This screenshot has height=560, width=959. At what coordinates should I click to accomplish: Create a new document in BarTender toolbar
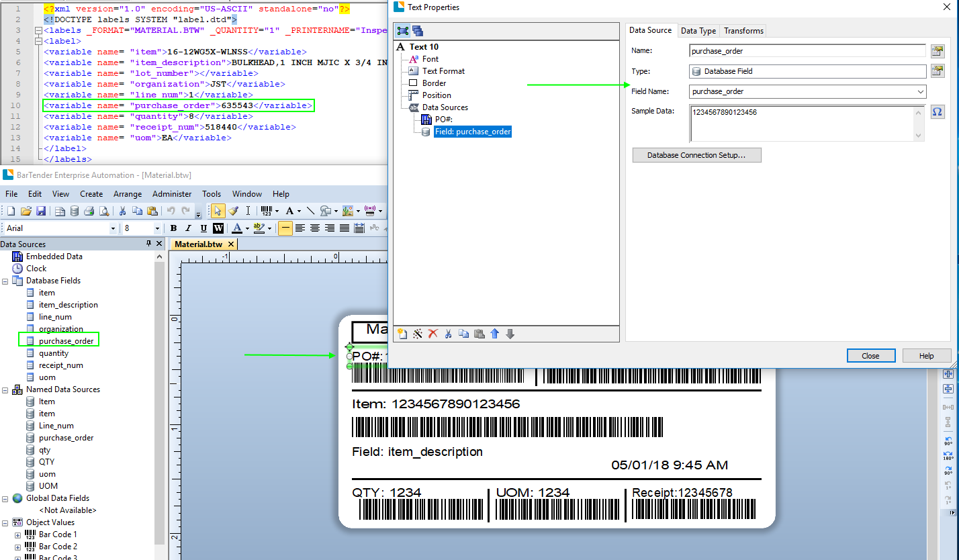(11, 211)
